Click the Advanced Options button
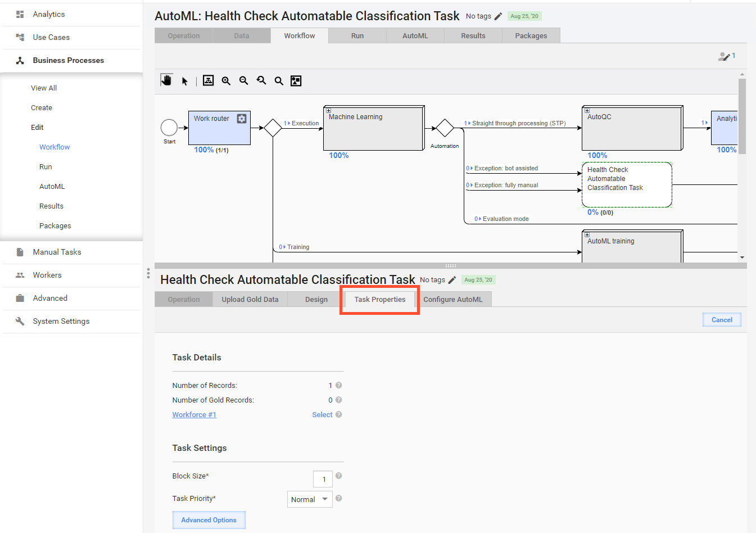This screenshot has height=533, width=756. [x=209, y=520]
